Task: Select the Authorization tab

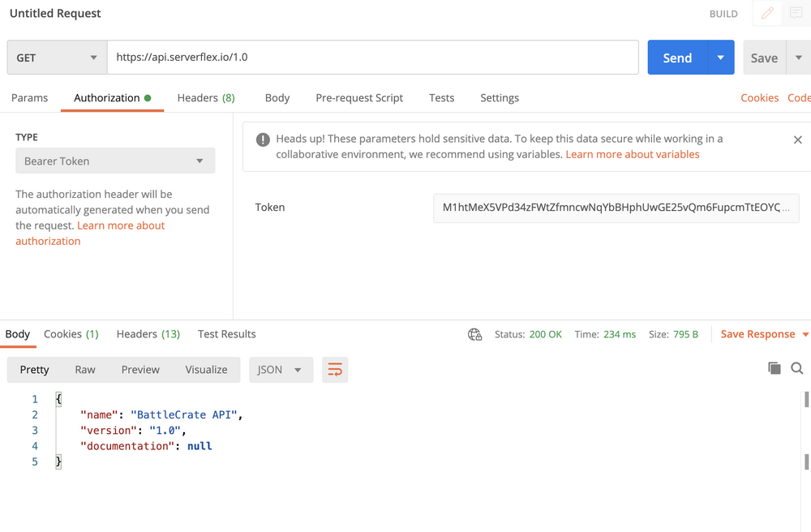Action: tap(112, 97)
